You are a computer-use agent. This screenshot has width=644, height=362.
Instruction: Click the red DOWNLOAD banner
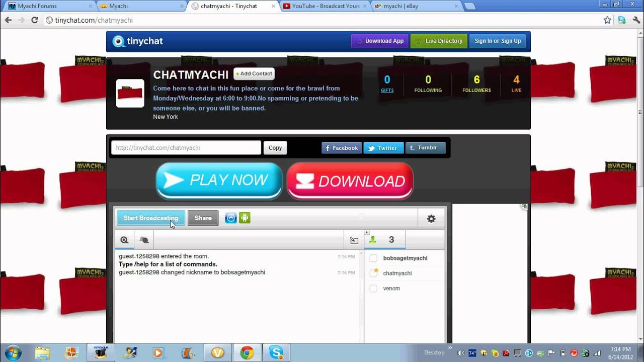350,181
